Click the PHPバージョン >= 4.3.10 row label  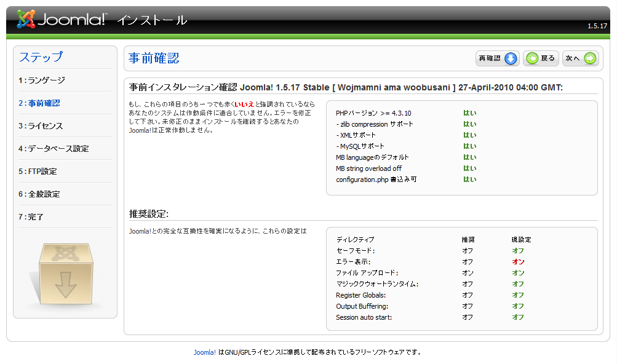(373, 113)
